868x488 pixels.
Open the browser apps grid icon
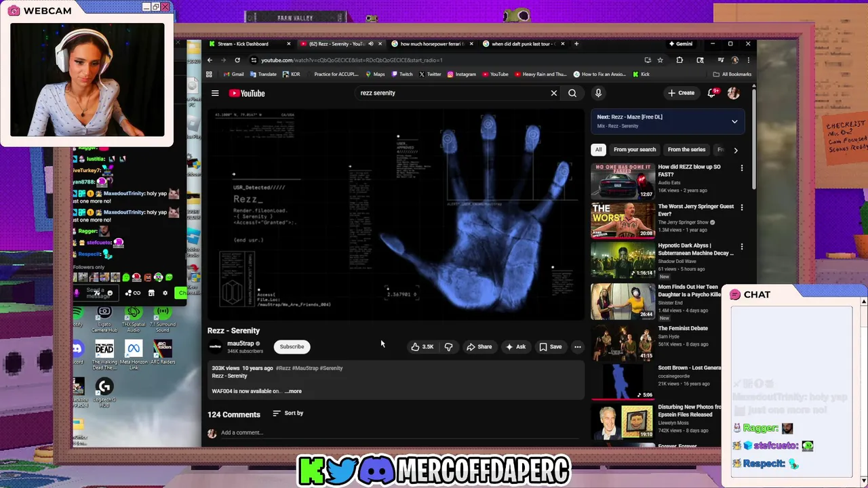[x=210, y=75]
